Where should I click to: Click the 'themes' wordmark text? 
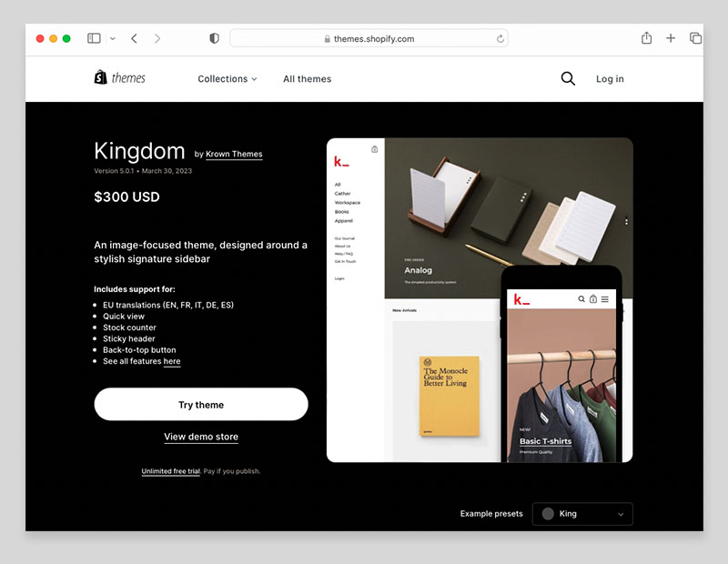coord(128,78)
